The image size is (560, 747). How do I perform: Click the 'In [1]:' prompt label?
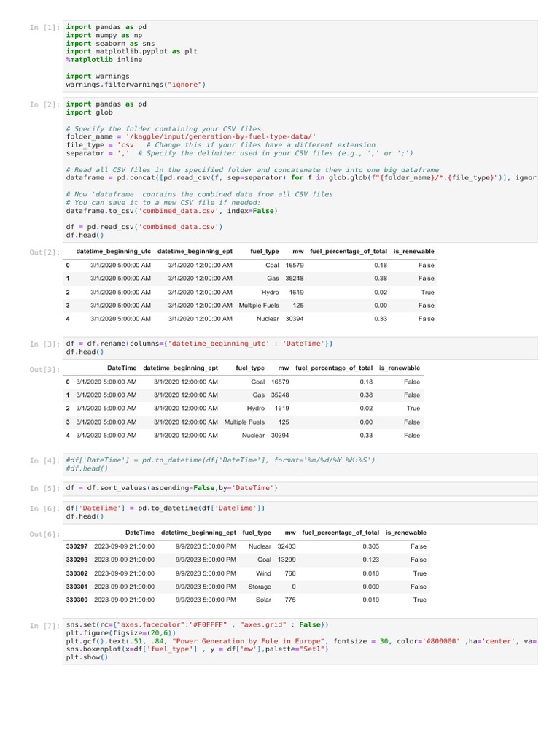pos(44,28)
